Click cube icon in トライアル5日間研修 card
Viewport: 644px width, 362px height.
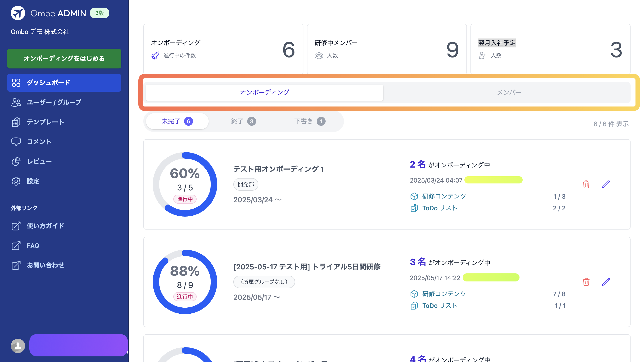coord(414,294)
